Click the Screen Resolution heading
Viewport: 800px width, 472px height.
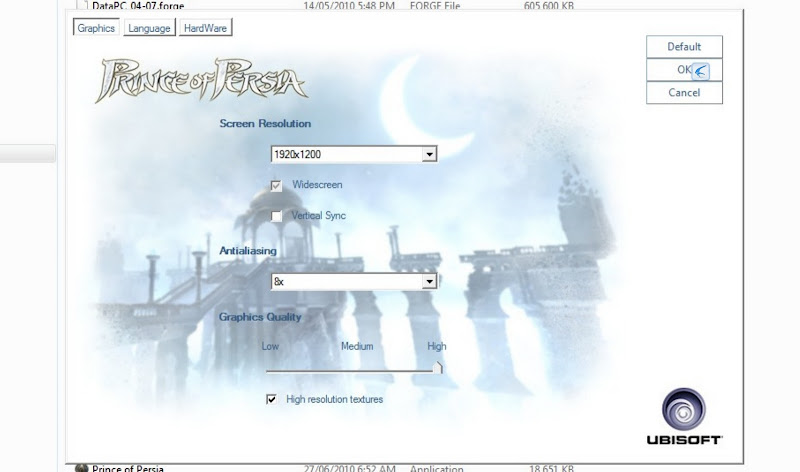point(265,123)
